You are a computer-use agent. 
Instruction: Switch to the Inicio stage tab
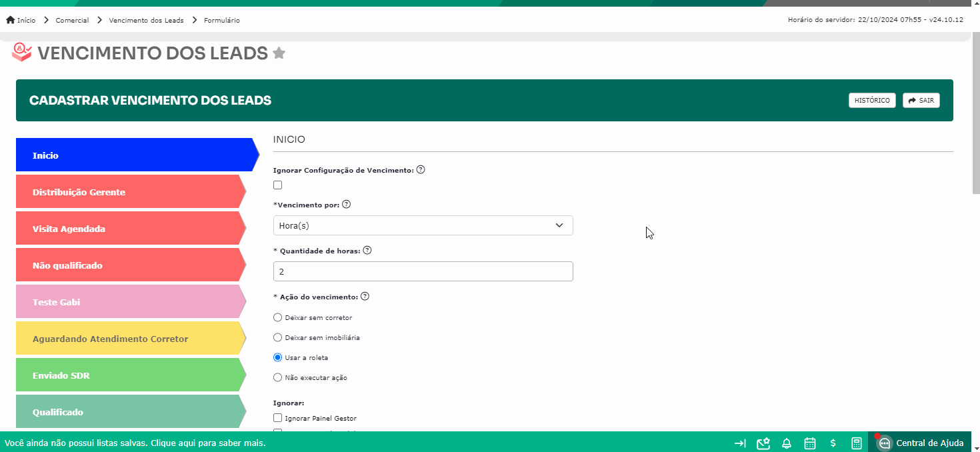click(137, 155)
